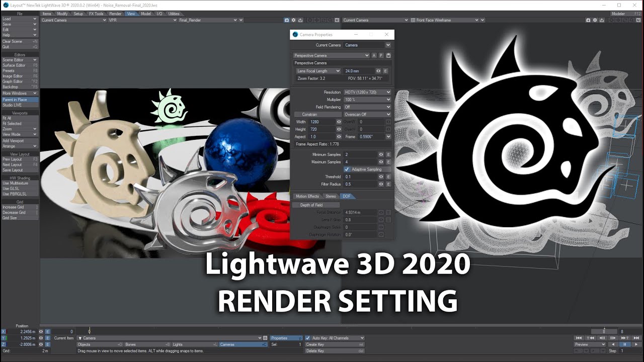Switch to Modeler with the top-right button
This screenshot has height=362, width=644.
tap(625, 14)
